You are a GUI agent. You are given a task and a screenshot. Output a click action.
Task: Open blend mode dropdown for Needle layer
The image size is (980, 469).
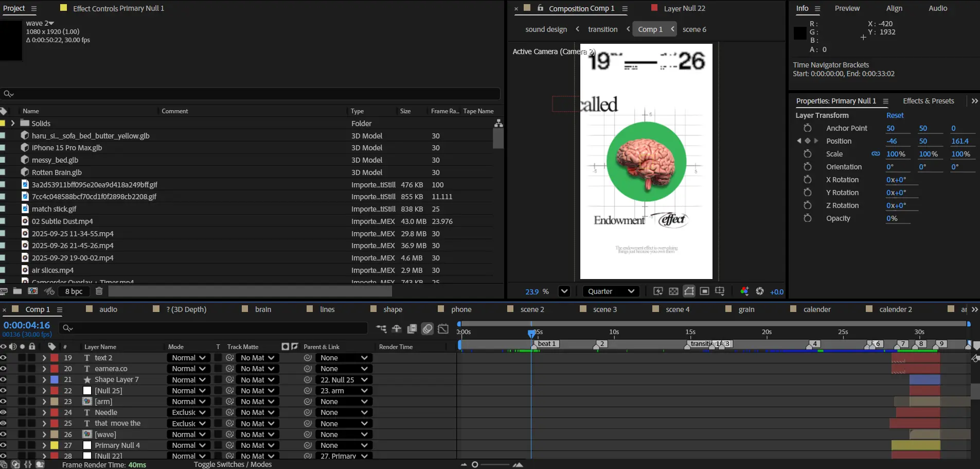pyautogui.click(x=189, y=412)
